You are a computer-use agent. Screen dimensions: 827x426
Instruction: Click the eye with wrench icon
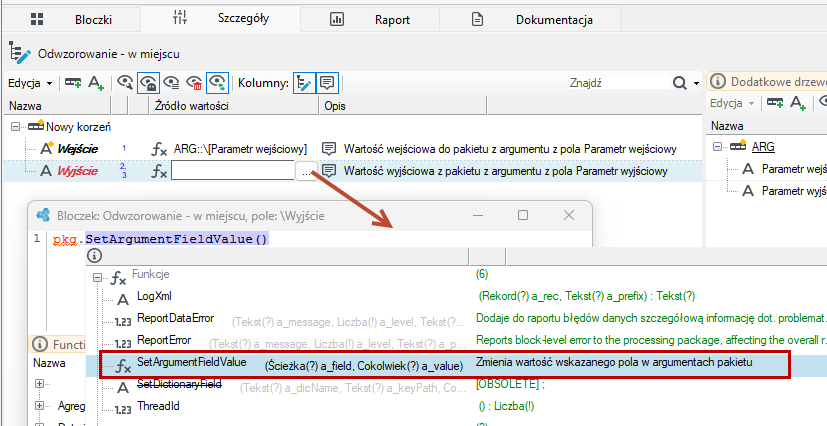click(125, 83)
